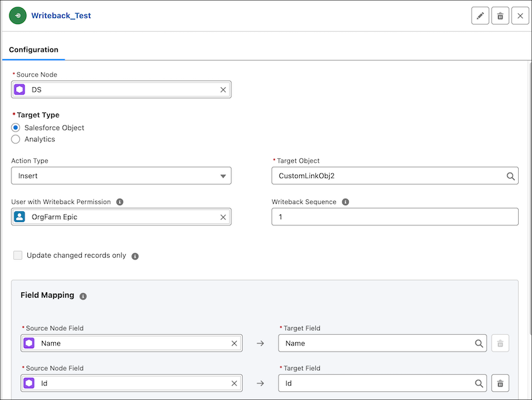The image size is (532, 400).
Task: Click the Target Object search magnifier icon
Action: point(510,176)
